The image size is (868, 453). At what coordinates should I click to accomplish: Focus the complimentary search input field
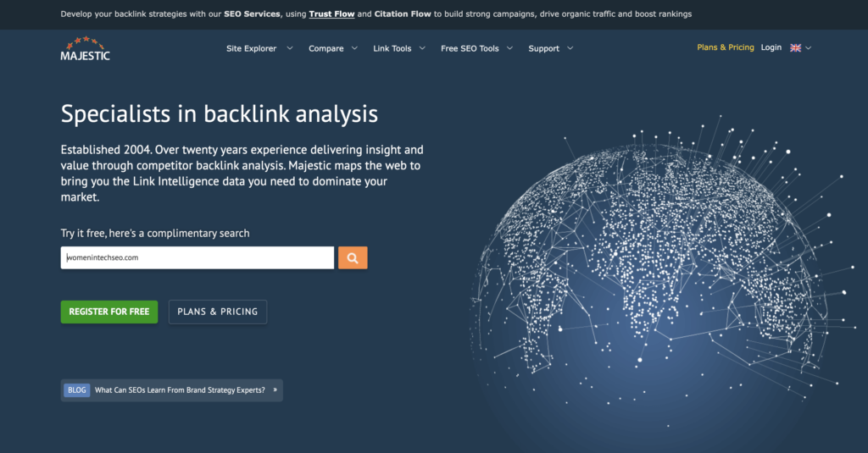197,257
